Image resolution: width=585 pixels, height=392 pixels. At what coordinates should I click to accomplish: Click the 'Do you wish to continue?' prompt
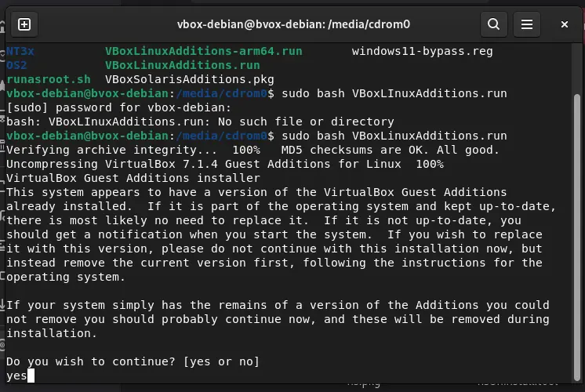coord(133,361)
